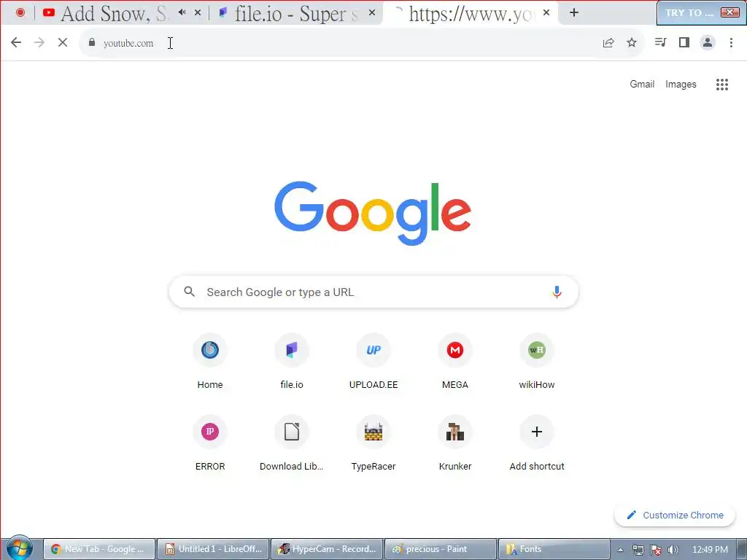The image size is (747, 560).
Task: Click the lock icon beside youtube.com
Action: pos(92,42)
